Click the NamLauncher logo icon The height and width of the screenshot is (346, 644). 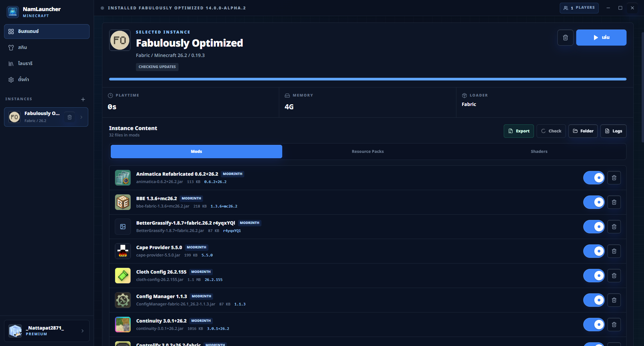point(13,12)
